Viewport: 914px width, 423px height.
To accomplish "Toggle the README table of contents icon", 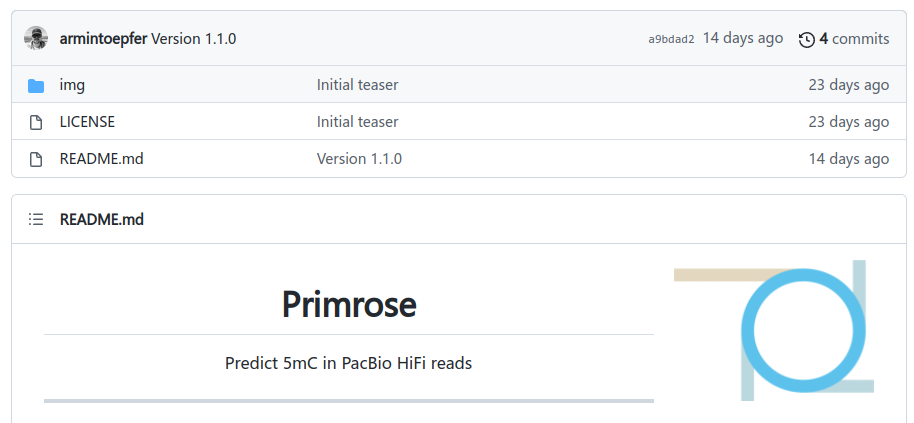I will pyautogui.click(x=36, y=219).
